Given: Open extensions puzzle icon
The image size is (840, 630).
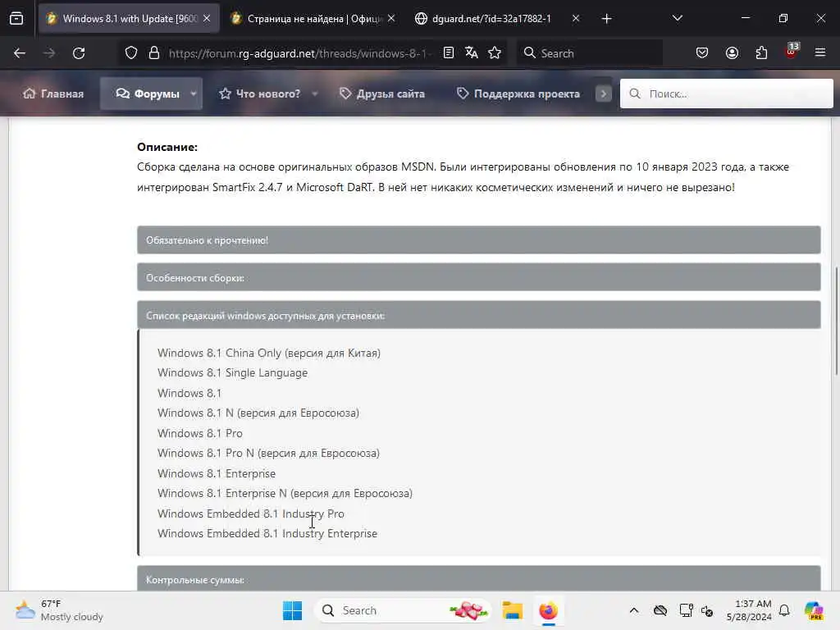Looking at the screenshot, I should 761,53.
